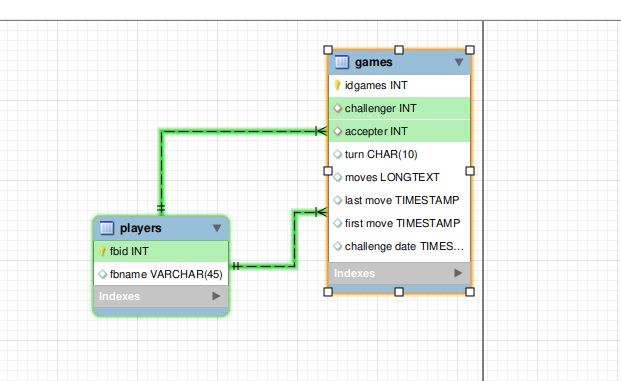Image resolution: width=621 pixels, height=381 pixels.
Task: Collapse the games table with its header arrow
Action: point(459,62)
